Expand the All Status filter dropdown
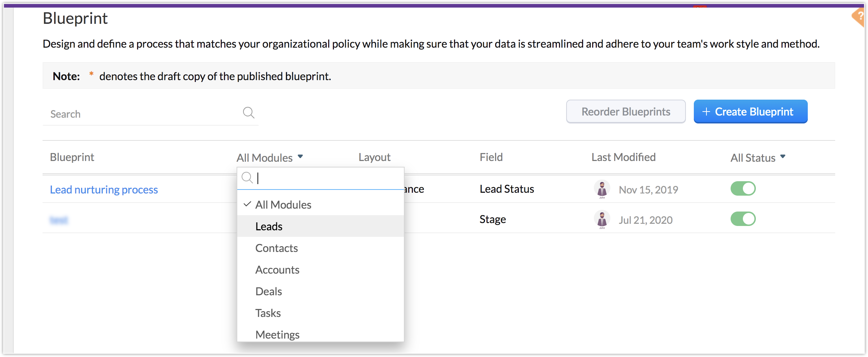Screen dimensions: 868x357 point(757,157)
